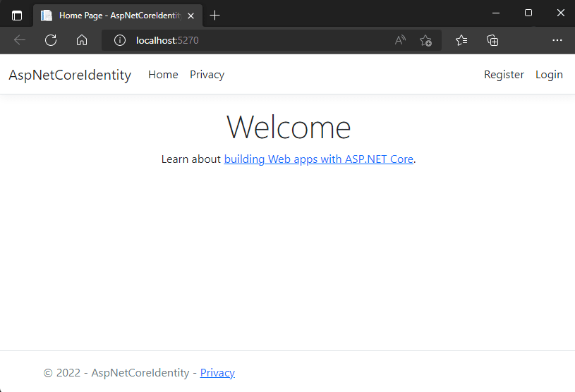Viewport: 575px width, 392px height.
Task: Open the Collections icon
Action: 492,40
